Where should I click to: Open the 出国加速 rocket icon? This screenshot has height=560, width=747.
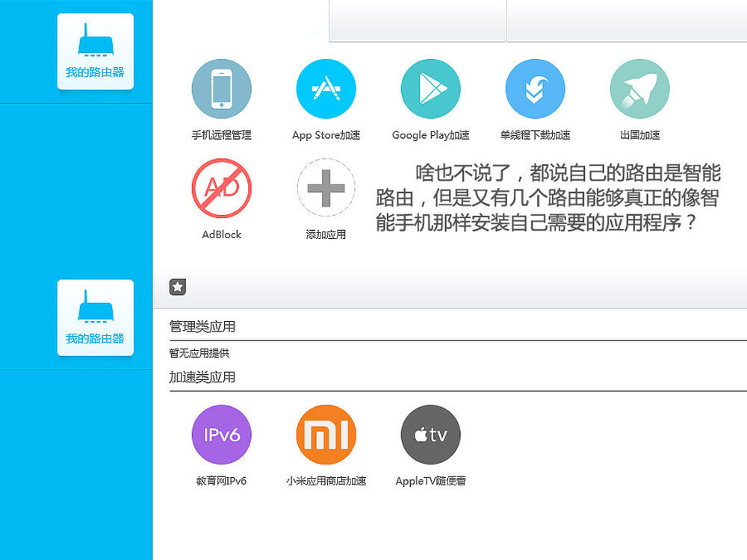click(640, 89)
